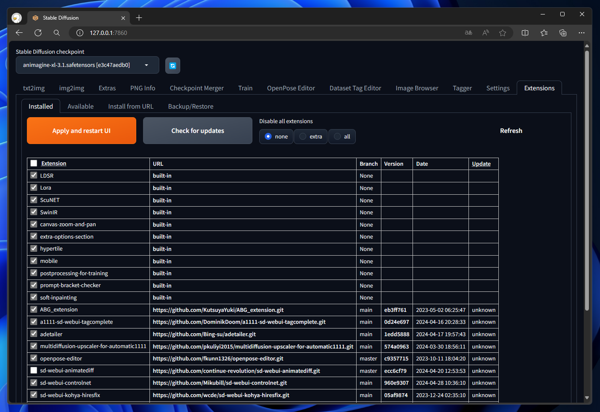Open favorites list icon

coord(544,33)
